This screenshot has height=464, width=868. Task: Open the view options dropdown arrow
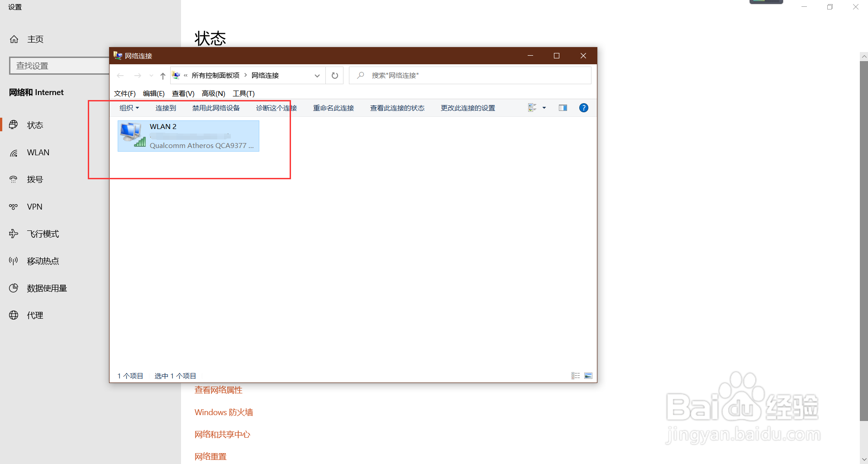544,108
